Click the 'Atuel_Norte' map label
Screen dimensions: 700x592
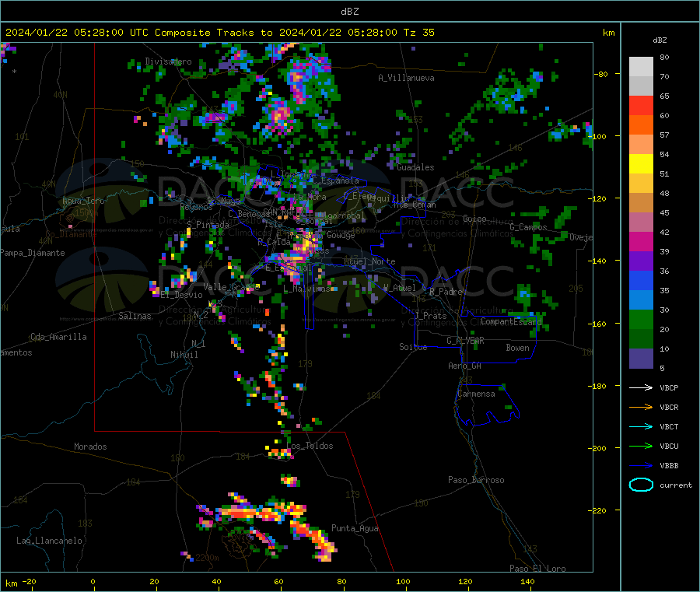point(369,261)
